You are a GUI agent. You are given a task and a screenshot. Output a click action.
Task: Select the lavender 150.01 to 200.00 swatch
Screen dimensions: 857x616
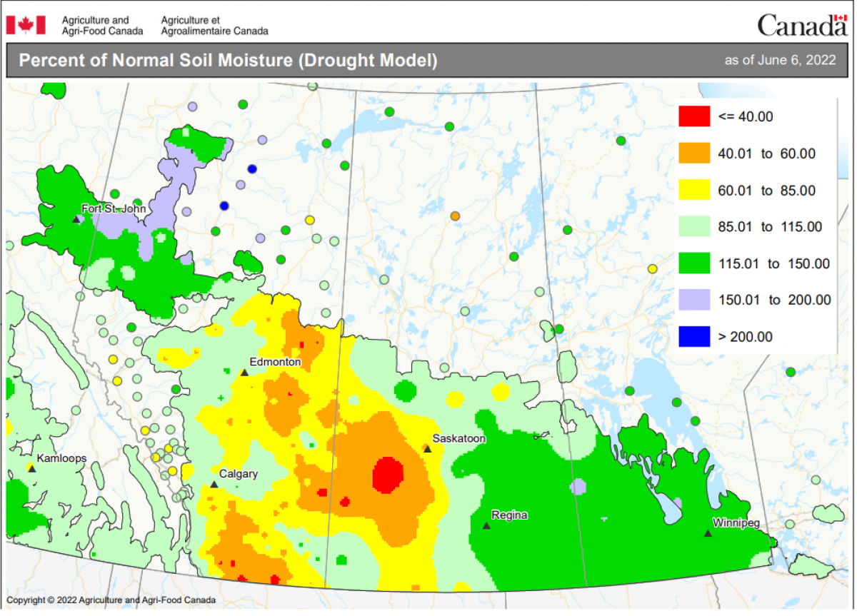pos(694,300)
